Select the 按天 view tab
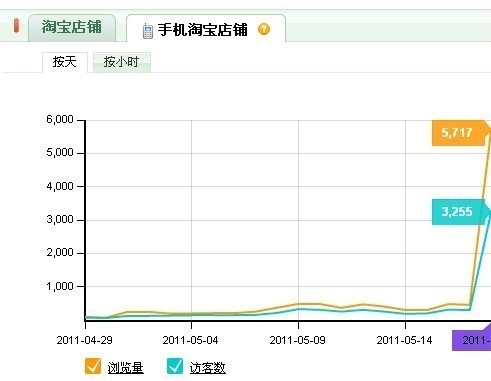 [x=65, y=62]
